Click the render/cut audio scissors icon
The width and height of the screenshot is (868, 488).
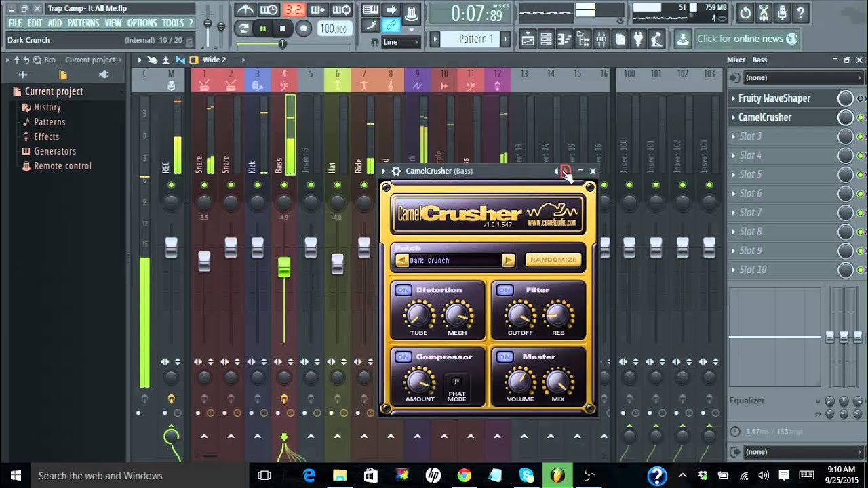coord(764,12)
